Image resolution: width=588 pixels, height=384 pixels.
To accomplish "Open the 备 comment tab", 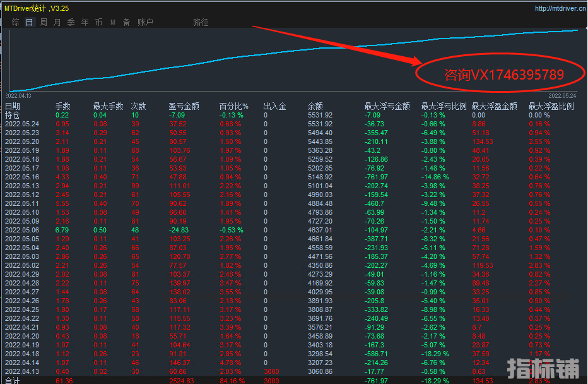I will pyautogui.click(x=126, y=23).
